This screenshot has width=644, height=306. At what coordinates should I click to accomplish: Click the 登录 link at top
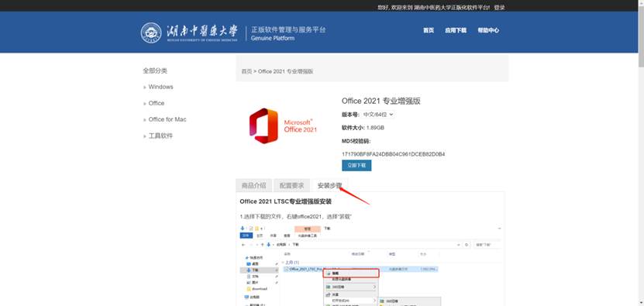[499, 8]
